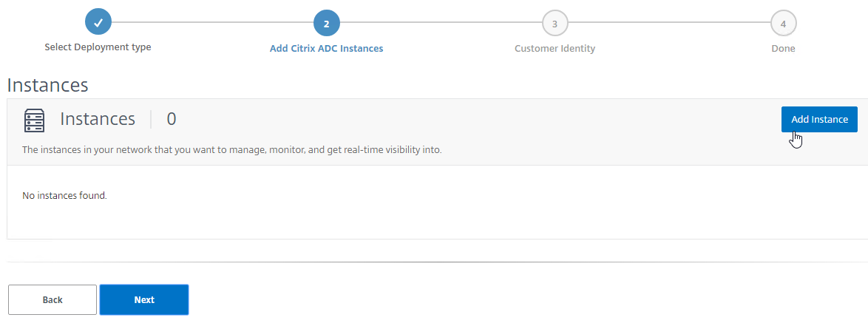Click the checkmark circle for step one
This screenshot has height=326, width=868.
pyautogui.click(x=98, y=23)
